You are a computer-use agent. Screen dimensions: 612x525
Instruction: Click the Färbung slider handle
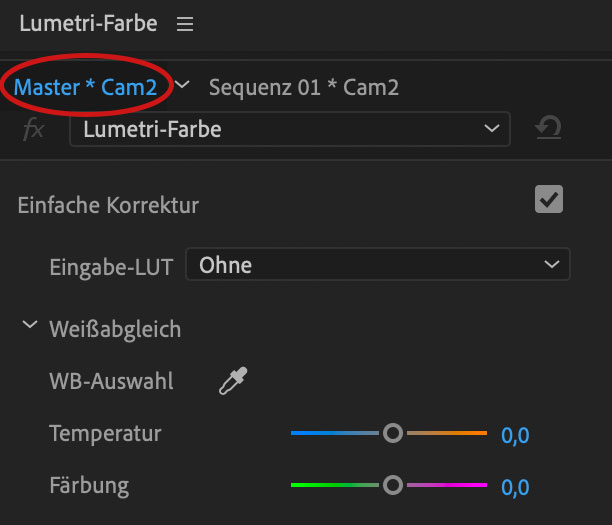(393, 485)
